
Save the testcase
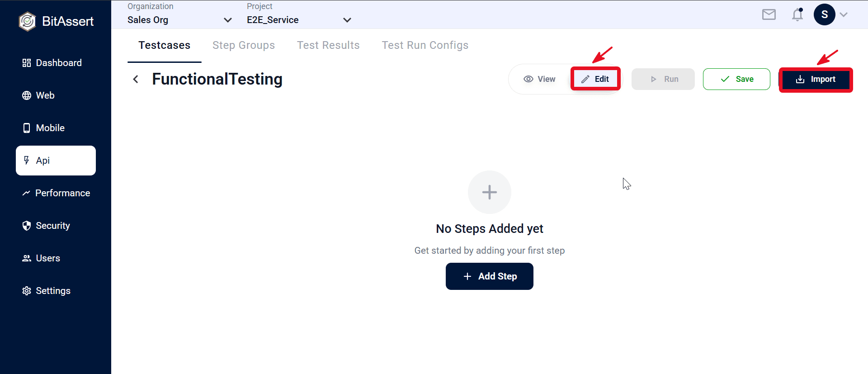(736, 79)
